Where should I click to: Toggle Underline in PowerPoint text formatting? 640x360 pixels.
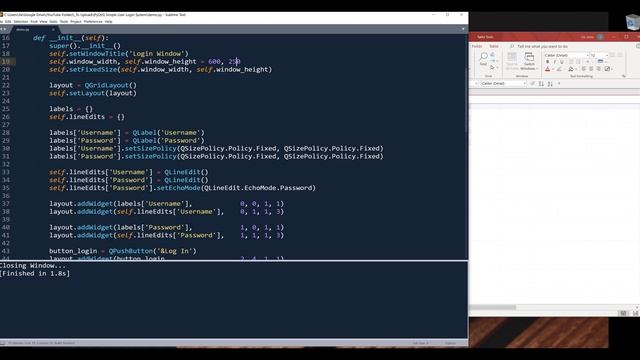pyautogui.click(x=562, y=62)
